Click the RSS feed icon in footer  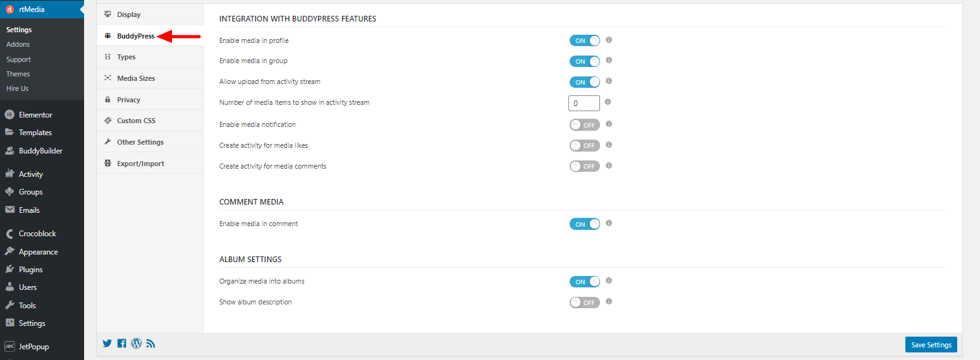(150, 344)
